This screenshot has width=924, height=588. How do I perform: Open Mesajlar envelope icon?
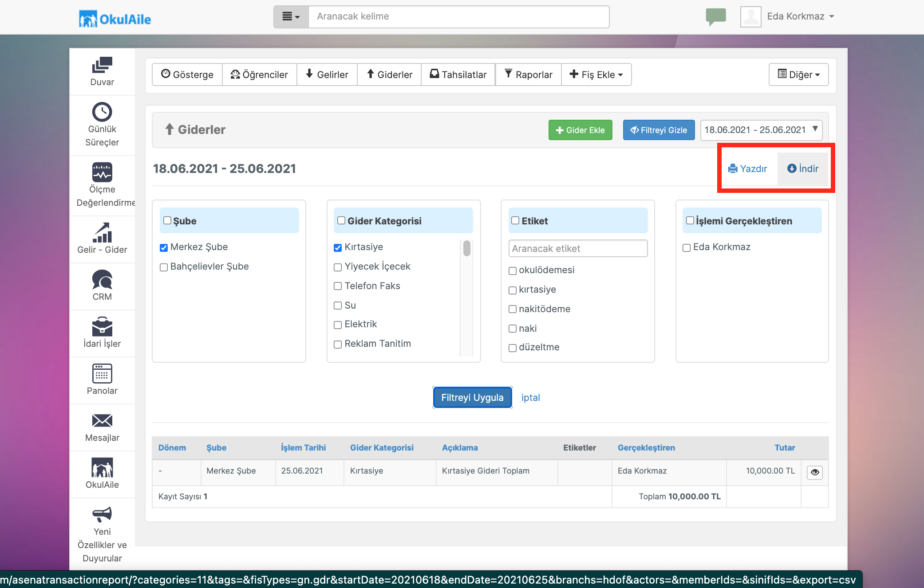coord(102,420)
